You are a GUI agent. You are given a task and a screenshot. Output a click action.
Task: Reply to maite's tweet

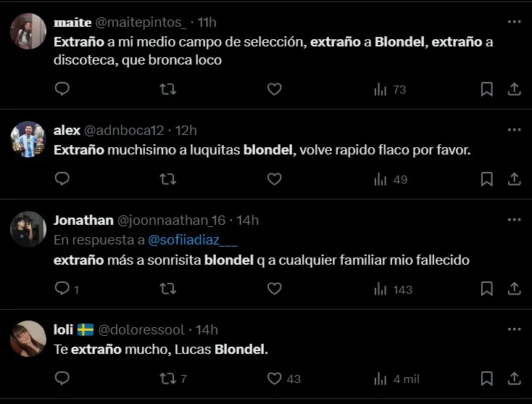pos(62,89)
